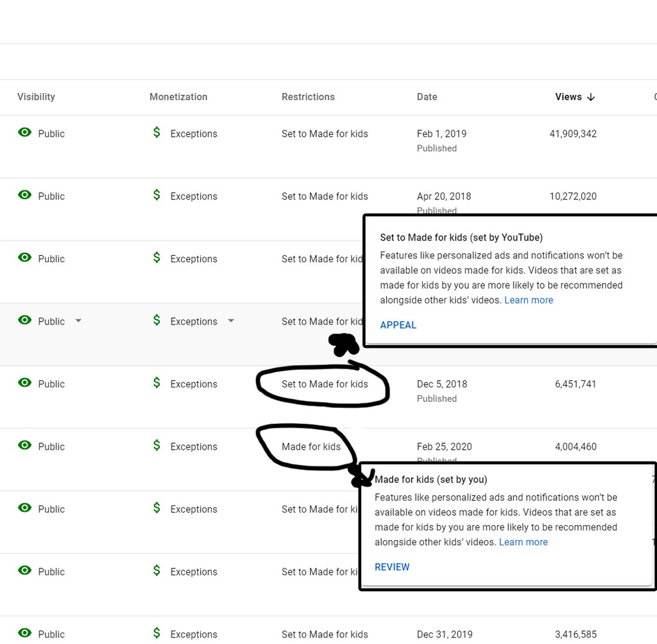Click the eye icon in the Feb 25, 2020 row
This screenshot has width=657, height=644.
(25, 445)
